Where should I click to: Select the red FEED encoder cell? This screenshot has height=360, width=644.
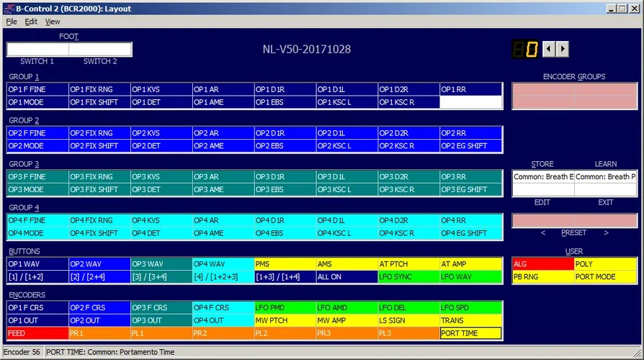pos(37,333)
